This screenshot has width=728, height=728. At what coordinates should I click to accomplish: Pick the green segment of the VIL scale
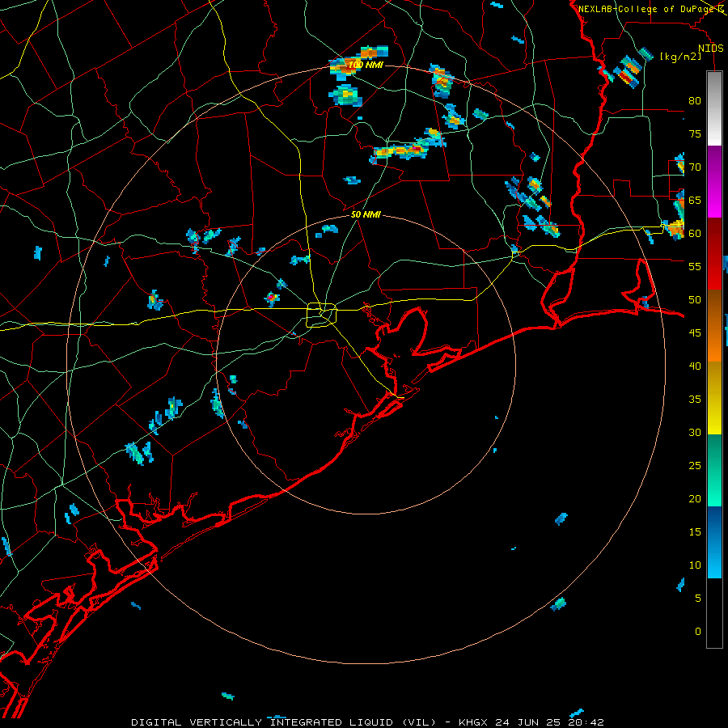click(x=714, y=470)
